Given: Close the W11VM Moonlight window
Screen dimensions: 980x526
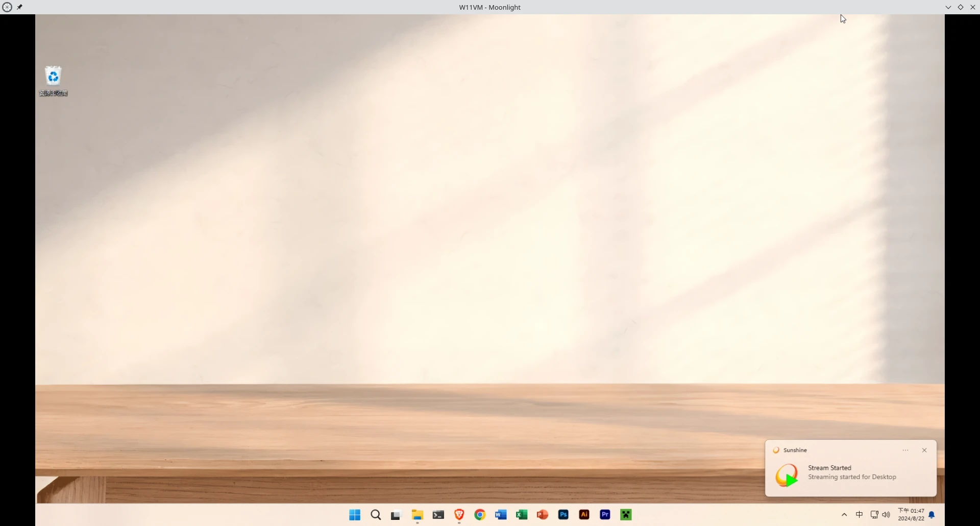Looking at the screenshot, I should click(973, 7).
